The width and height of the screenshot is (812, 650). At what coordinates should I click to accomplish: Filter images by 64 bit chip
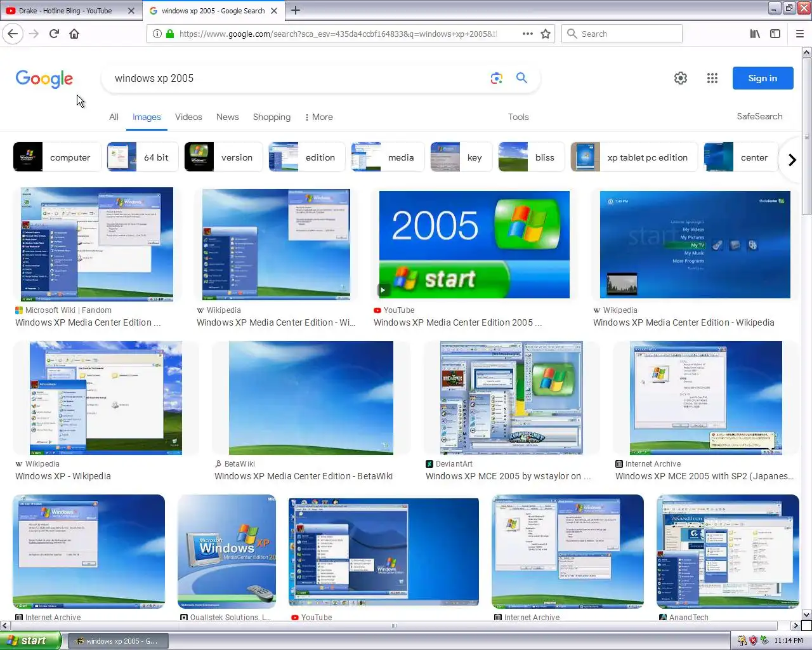coord(142,157)
